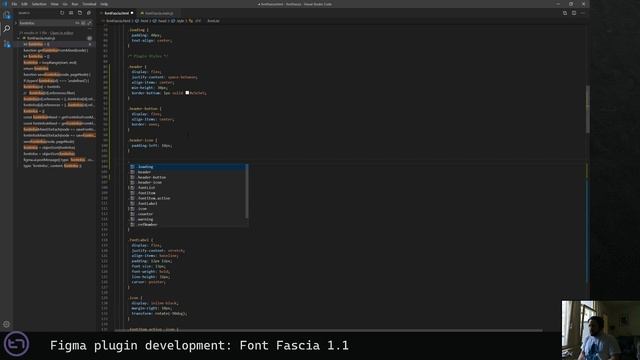640x360 pixels.
Task: Open editor More Actions ellipsis
Action: point(583,13)
